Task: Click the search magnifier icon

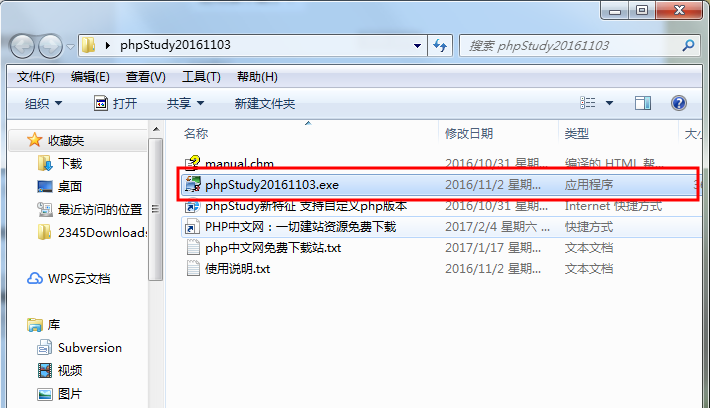Action: coord(688,45)
